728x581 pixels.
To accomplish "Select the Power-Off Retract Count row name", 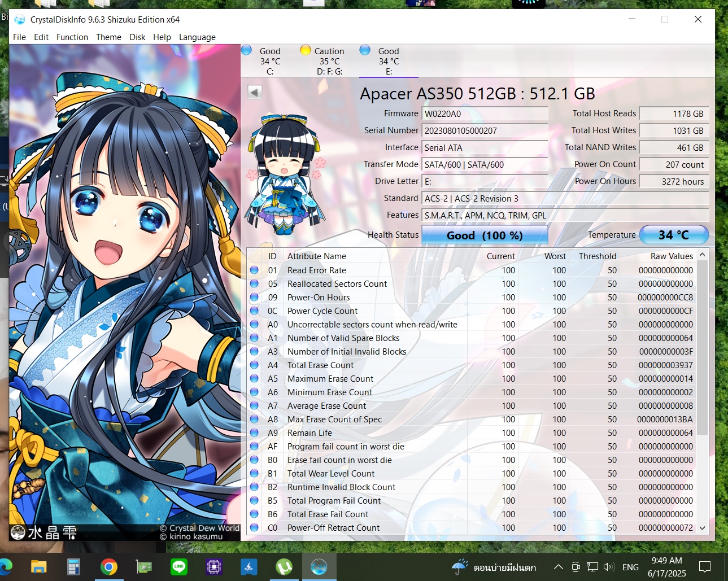I will point(333,528).
